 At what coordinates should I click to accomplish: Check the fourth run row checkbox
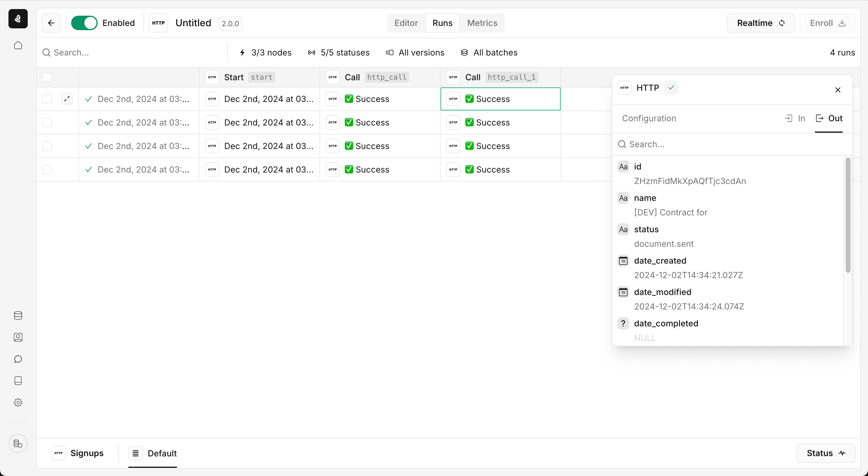[x=47, y=169]
